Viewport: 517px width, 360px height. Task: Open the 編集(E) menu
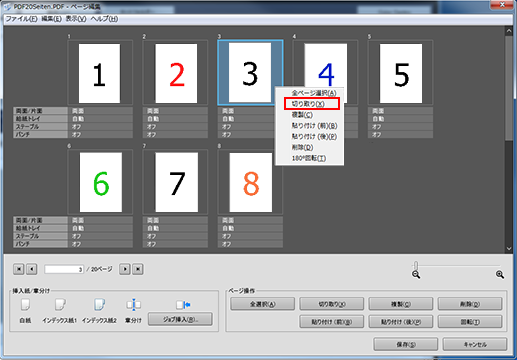51,19
